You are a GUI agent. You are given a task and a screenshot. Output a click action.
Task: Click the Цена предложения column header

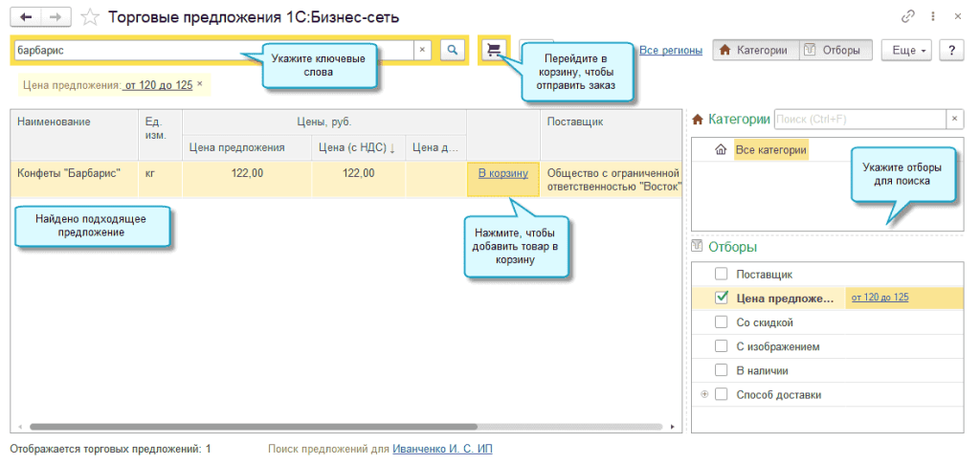pos(247,148)
